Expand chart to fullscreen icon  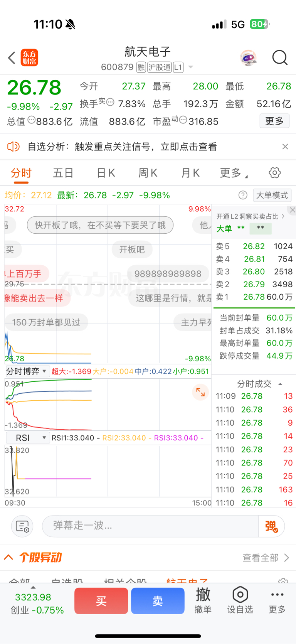point(200,392)
